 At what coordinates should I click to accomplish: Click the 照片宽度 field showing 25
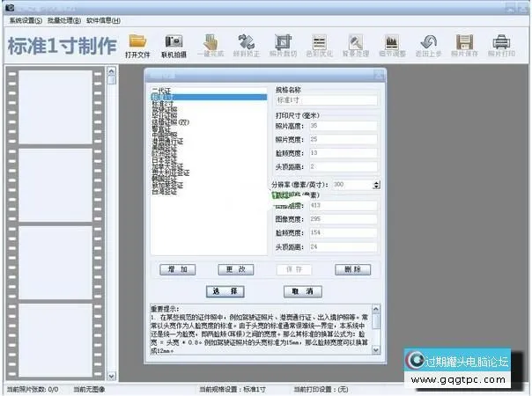point(343,139)
